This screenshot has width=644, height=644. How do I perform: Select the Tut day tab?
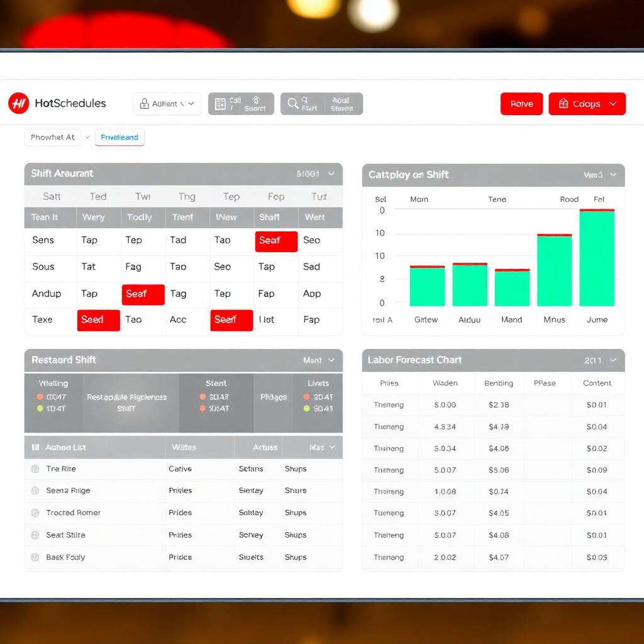[x=319, y=196]
